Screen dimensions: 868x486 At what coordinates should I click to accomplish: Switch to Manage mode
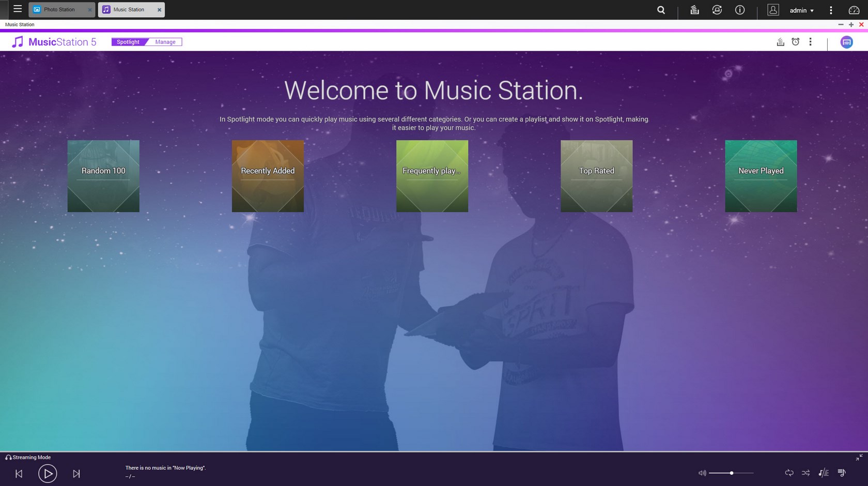pyautogui.click(x=165, y=42)
